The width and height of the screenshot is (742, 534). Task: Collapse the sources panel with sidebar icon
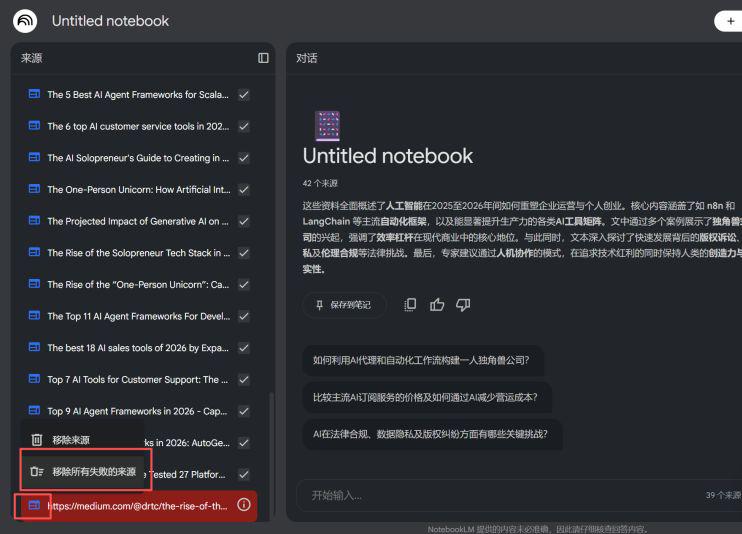263,58
